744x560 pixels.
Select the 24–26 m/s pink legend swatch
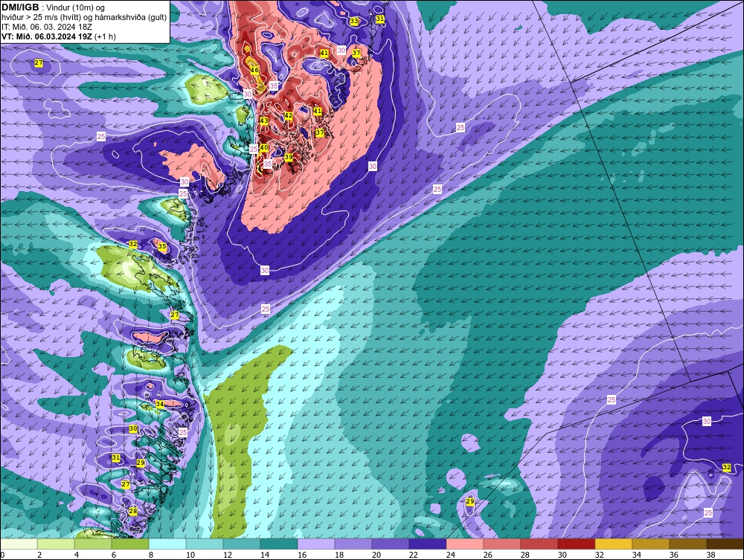coord(465,544)
